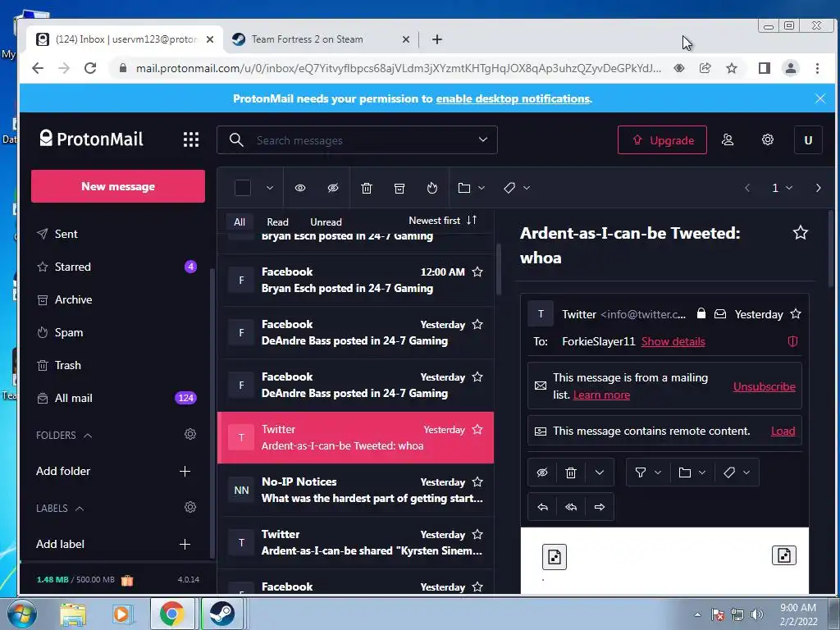
Task: Bookmark this page with the star icon
Action: [731, 68]
